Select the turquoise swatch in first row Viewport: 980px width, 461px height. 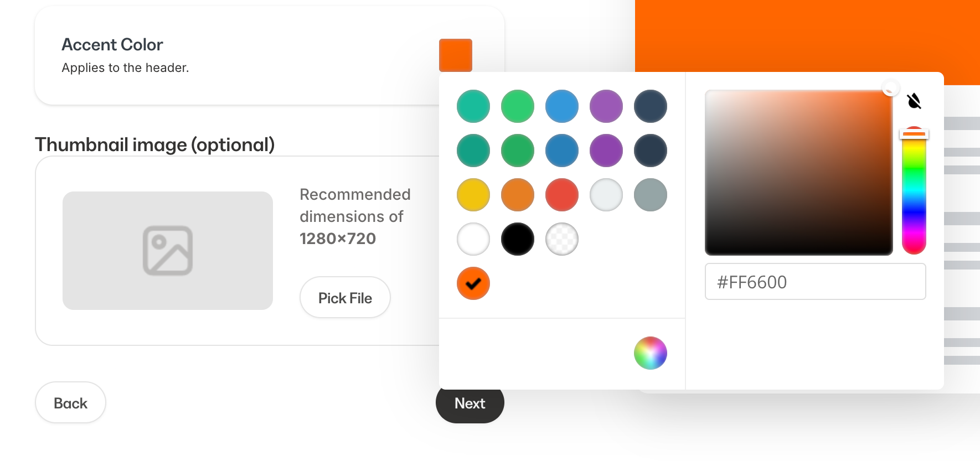473,106
